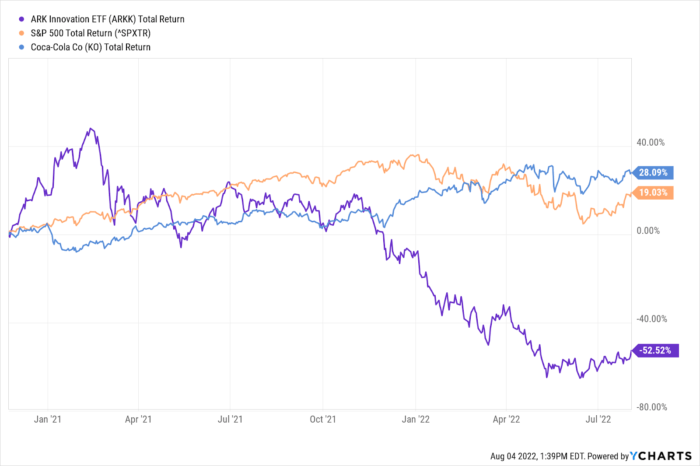Click the Oct '21 x-axis label

323,422
